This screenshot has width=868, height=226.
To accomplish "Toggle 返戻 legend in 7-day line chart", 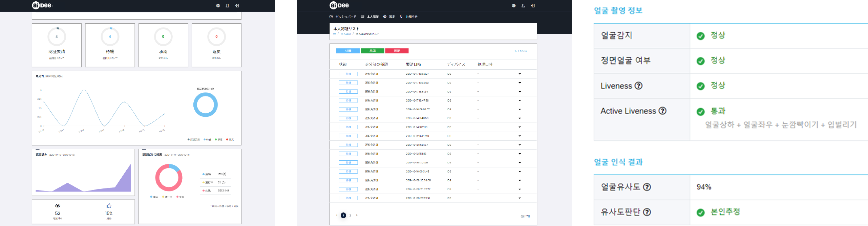I will point(230,139).
